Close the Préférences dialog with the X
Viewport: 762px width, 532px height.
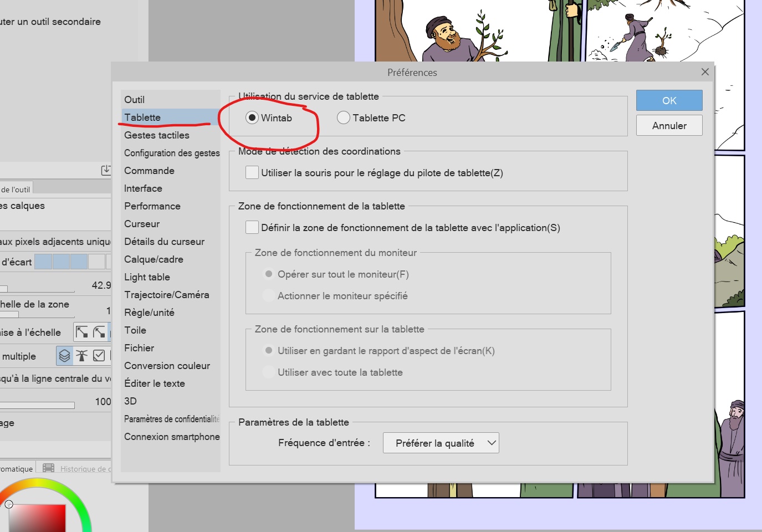[705, 72]
